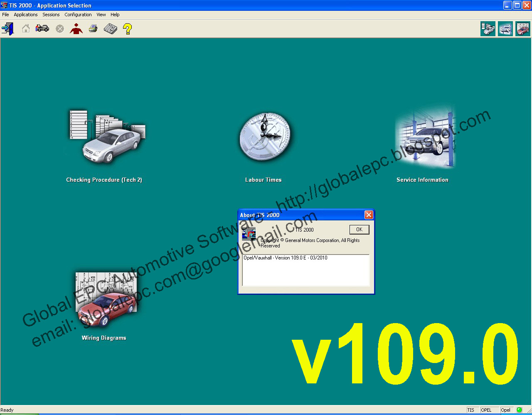Click the OPEL status bar entry
This screenshot has height=415, width=532.
click(x=489, y=410)
